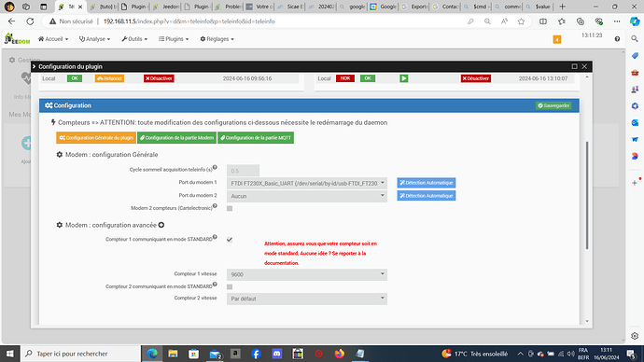Open the Port du modem 2 dropdown
Image resolution: width=644 pixels, height=362 pixels.
(x=307, y=196)
